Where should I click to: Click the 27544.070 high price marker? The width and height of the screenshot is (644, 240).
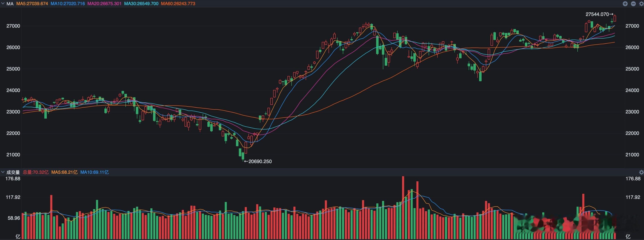click(600, 14)
